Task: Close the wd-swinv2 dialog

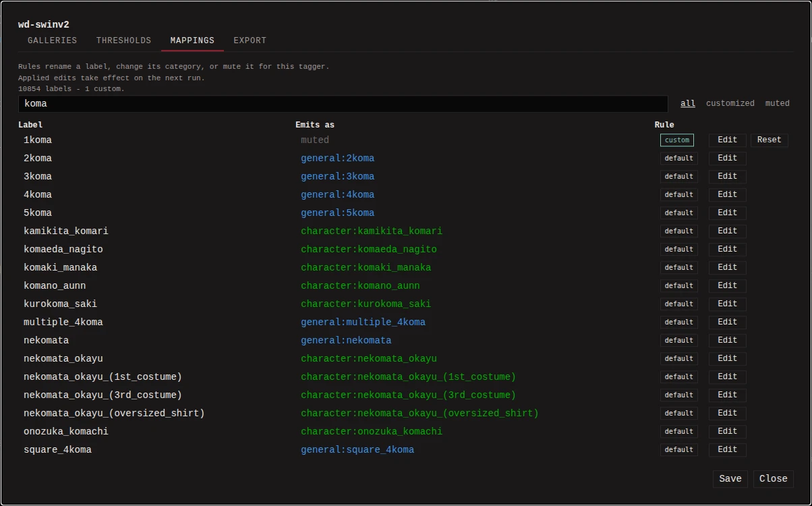Action: pyautogui.click(x=774, y=479)
